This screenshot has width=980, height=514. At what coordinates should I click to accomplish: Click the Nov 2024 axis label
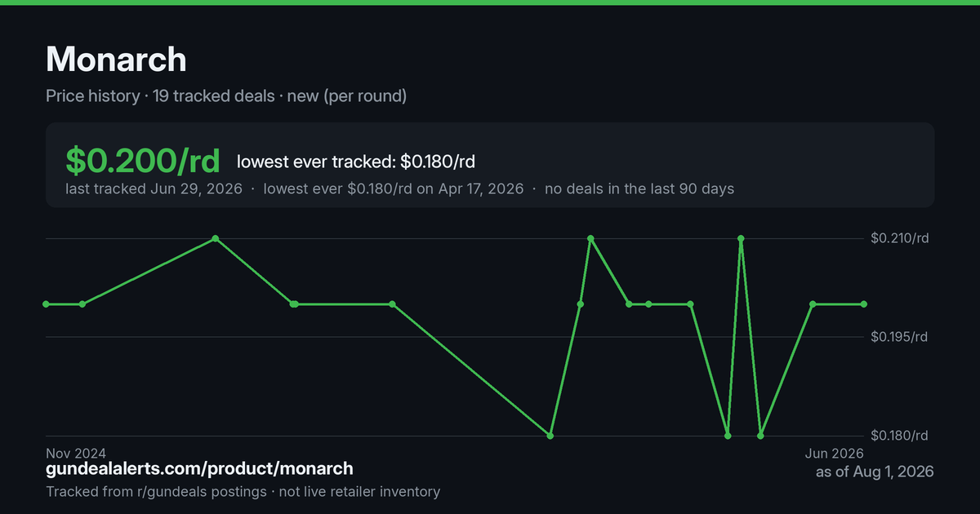76,453
